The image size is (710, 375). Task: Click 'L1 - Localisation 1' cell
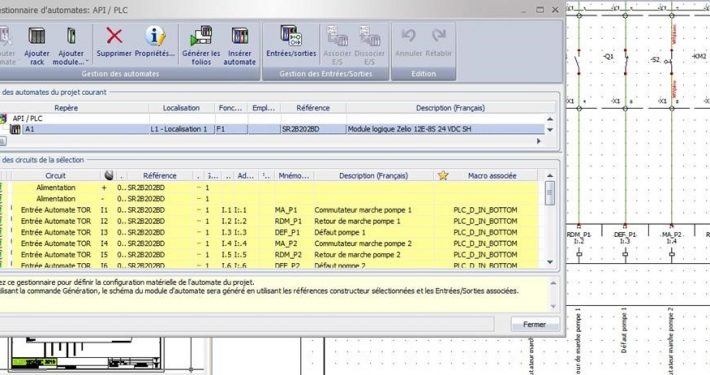click(178, 129)
